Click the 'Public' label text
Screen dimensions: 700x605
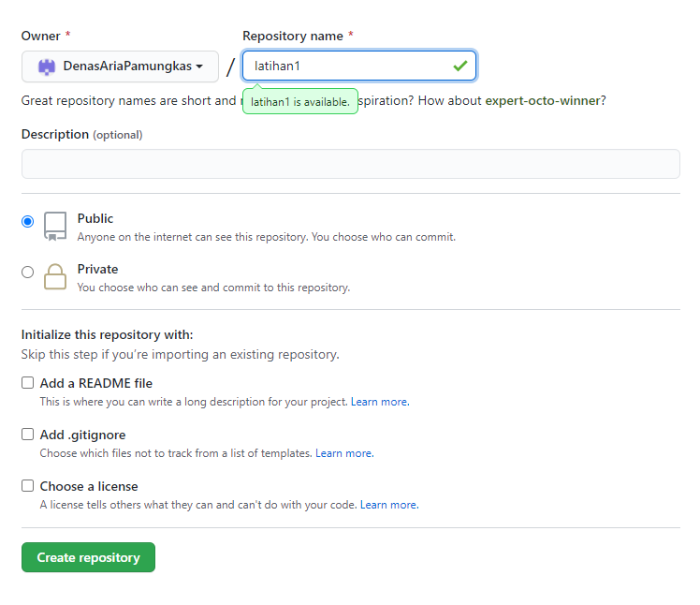[95, 218]
